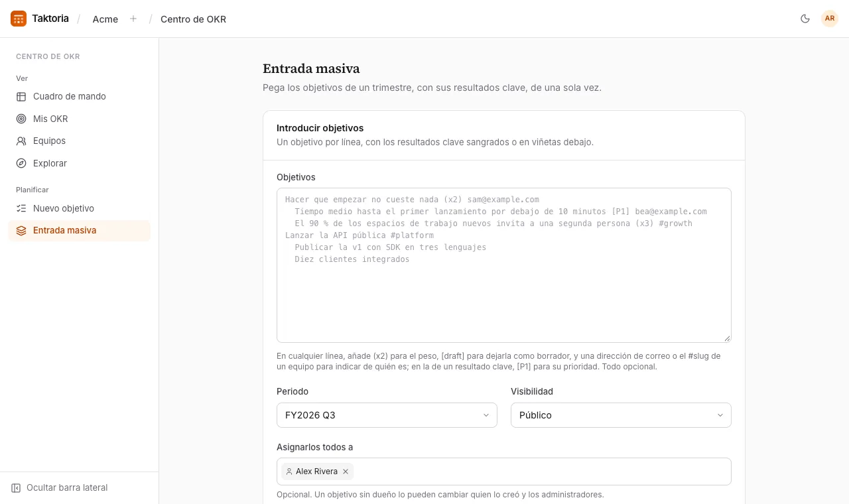Click the checklist icon for Nuevo objetivo
Viewport: 849px width, 504px height.
pyautogui.click(x=21, y=208)
